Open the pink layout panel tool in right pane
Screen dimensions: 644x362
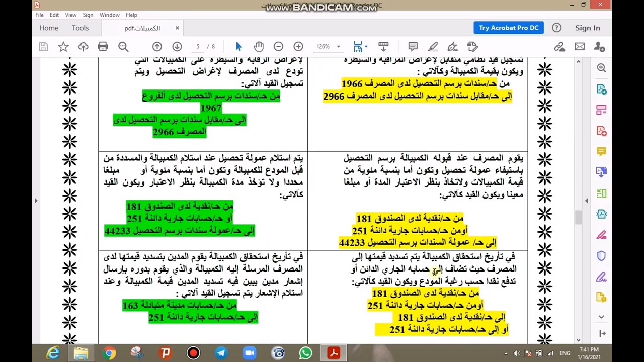tap(601, 110)
